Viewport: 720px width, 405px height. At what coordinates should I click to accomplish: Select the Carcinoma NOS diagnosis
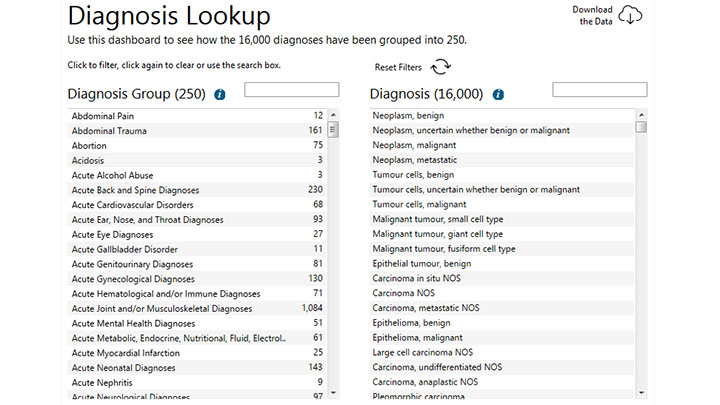coord(502,293)
